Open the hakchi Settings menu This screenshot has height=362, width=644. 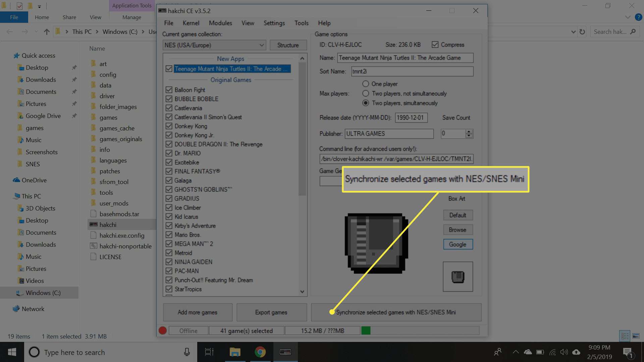coord(274,23)
